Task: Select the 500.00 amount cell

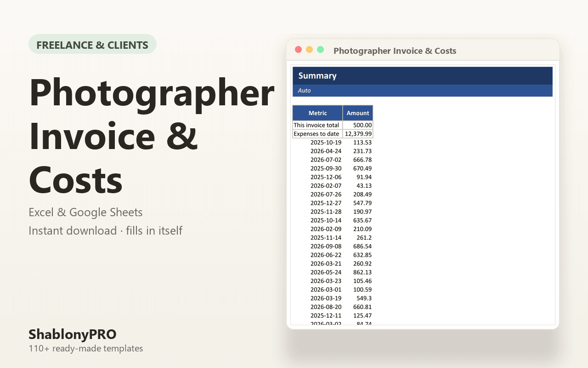Action: coord(358,125)
